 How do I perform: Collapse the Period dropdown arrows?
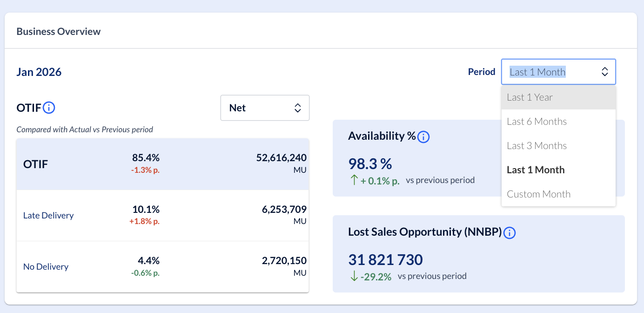(604, 72)
